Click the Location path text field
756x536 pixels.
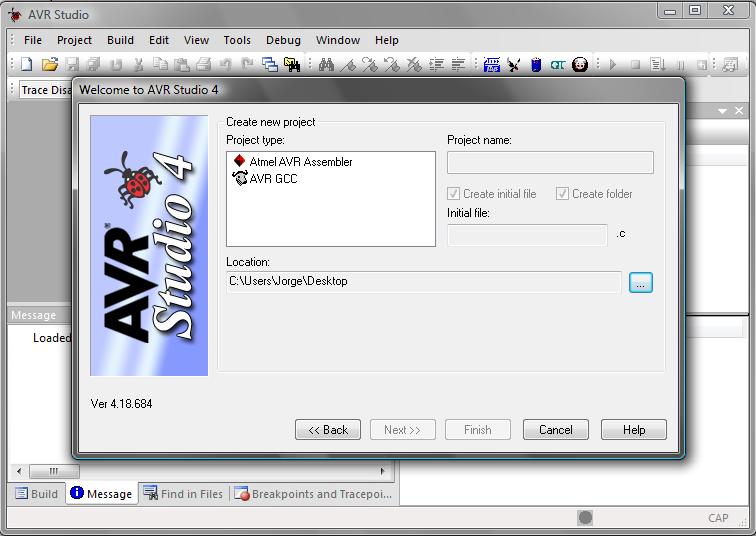(423, 282)
